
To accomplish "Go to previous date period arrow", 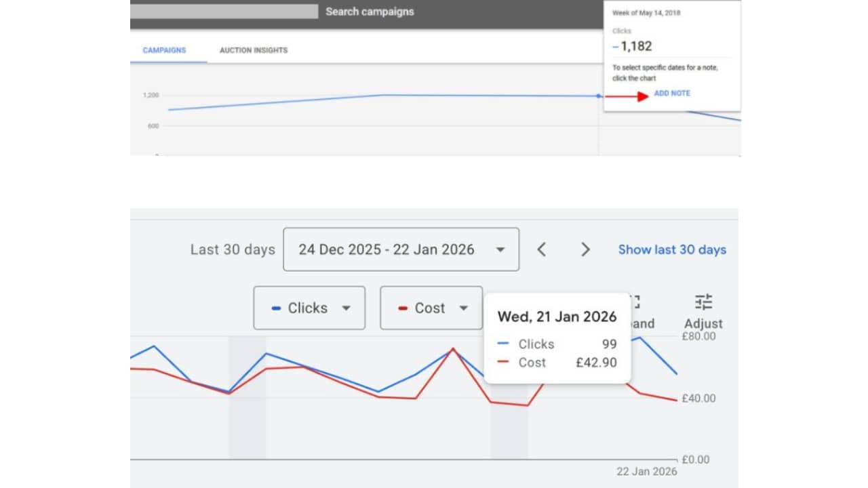I will (x=541, y=249).
